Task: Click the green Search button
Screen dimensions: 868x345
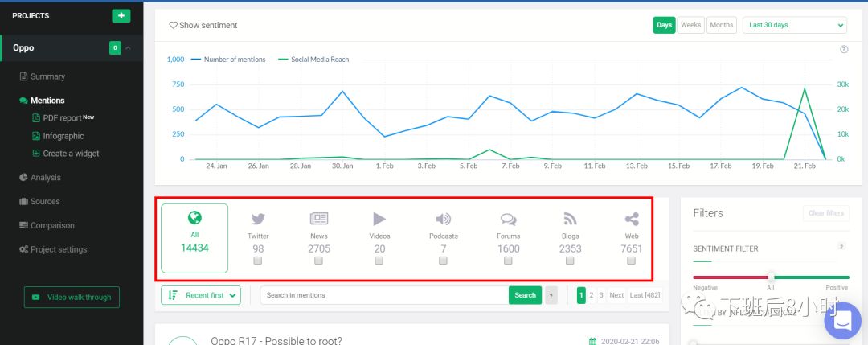Action: click(525, 295)
